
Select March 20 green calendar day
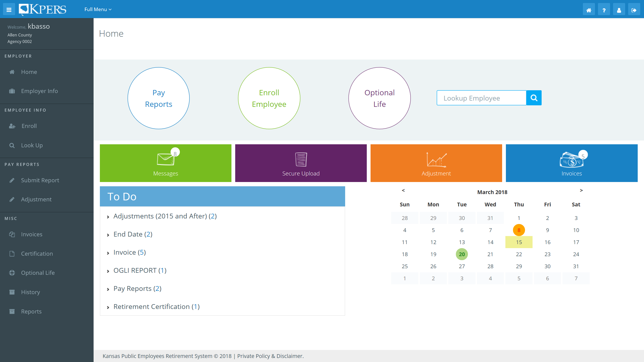(x=462, y=254)
